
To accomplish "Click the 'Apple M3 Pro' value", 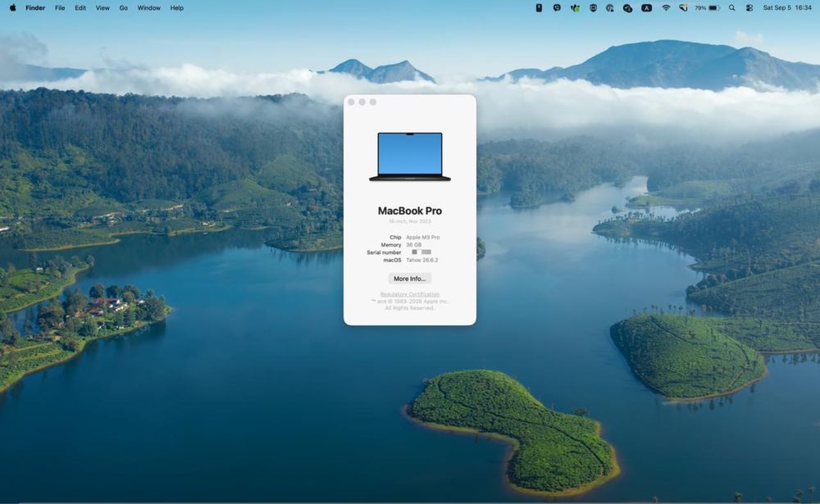I will (x=423, y=238).
